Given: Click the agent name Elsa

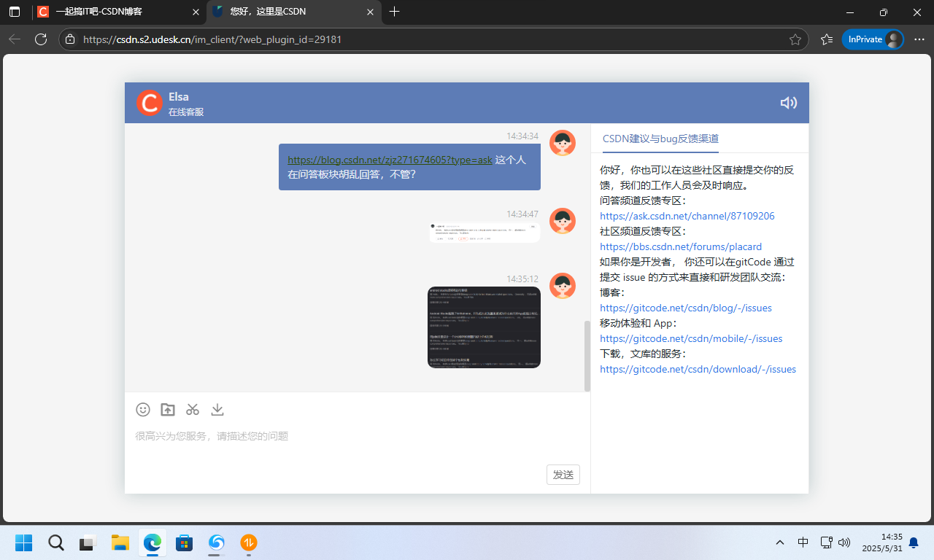Looking at the screenshot, I should 179,97.
